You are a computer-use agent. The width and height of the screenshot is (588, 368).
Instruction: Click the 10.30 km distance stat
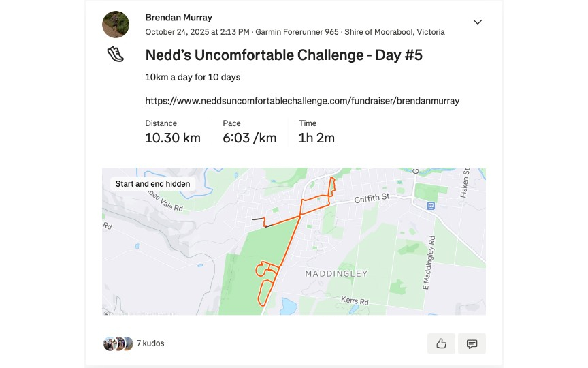[173, 138]
